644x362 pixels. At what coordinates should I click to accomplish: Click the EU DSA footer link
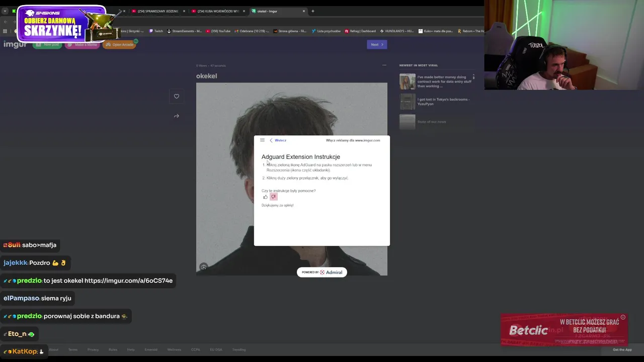coord(216,349)
